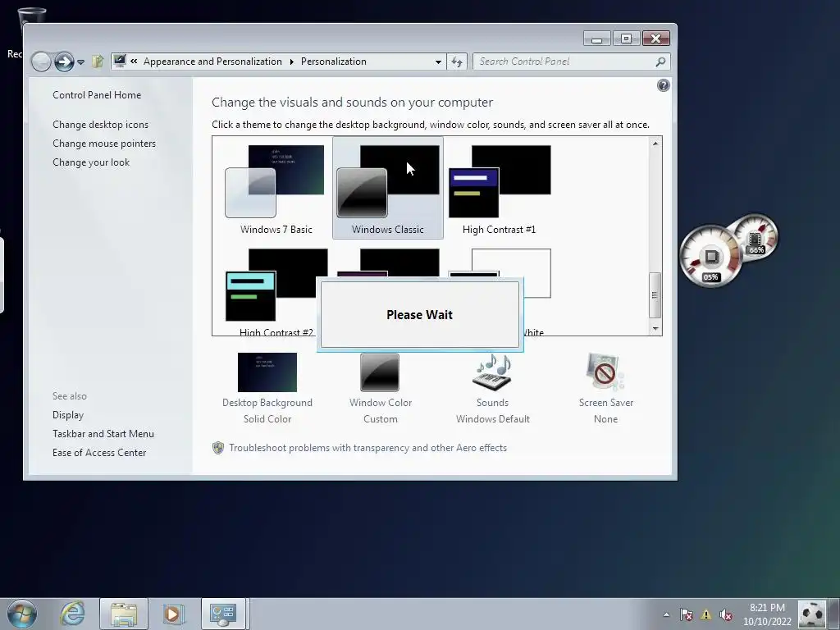
Task: Minimize the Personalization window
Action: tap(597, 39)
